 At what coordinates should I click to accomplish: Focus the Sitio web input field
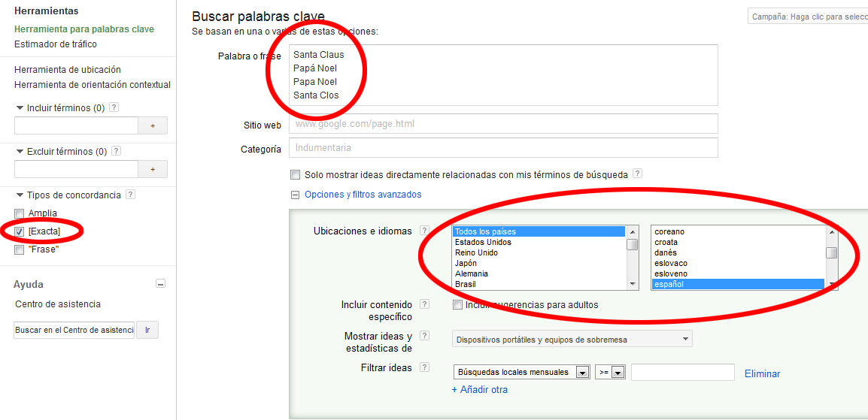[x=503, y=124]
